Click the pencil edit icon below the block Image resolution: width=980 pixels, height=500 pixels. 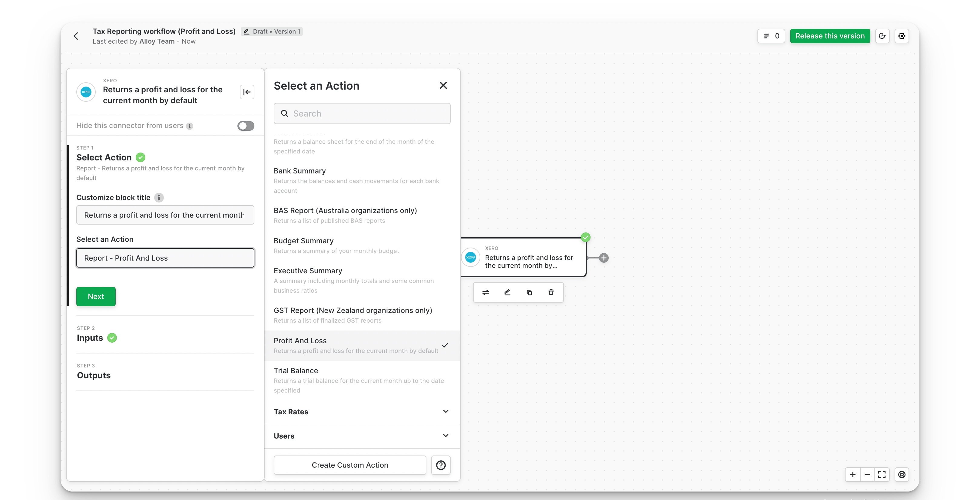[x=507, y=292]
